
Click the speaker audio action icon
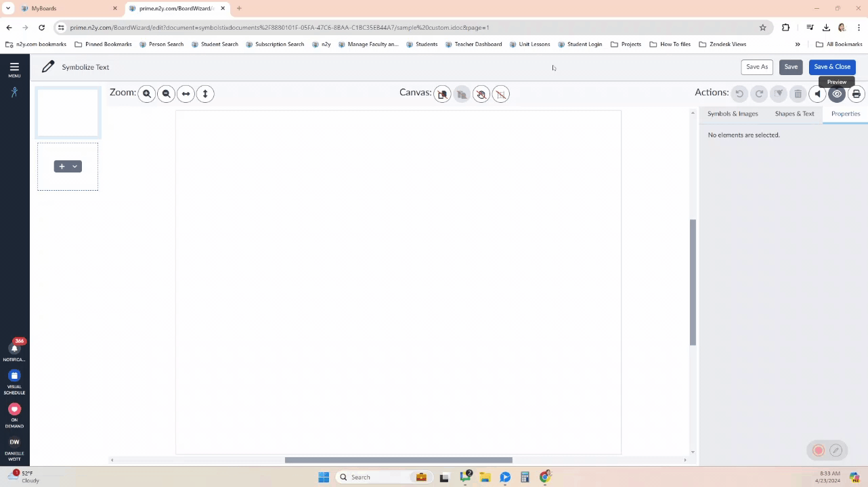[x=818, y=94]
